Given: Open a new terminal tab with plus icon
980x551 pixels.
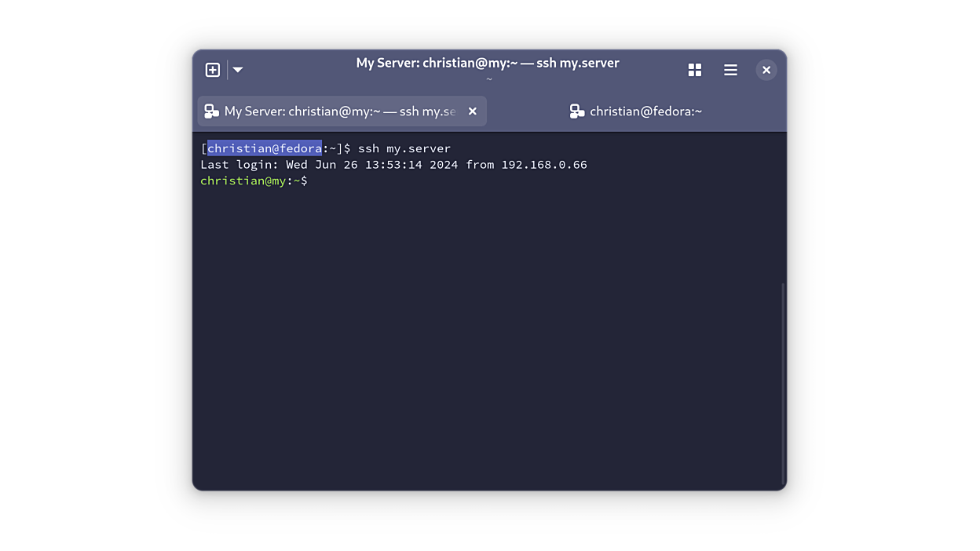Looking at the screenshot, I should click(x=212, y=70).
